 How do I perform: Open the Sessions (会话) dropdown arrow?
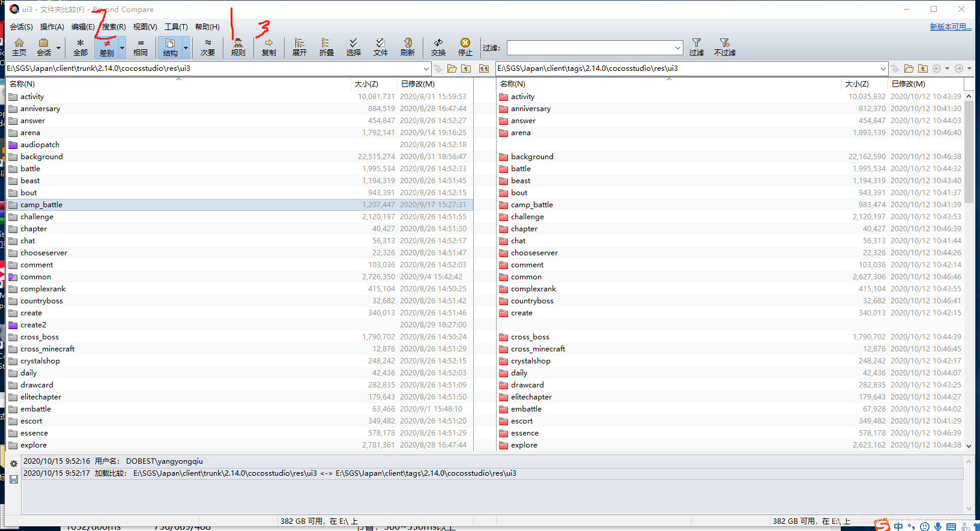click(58, 47)
